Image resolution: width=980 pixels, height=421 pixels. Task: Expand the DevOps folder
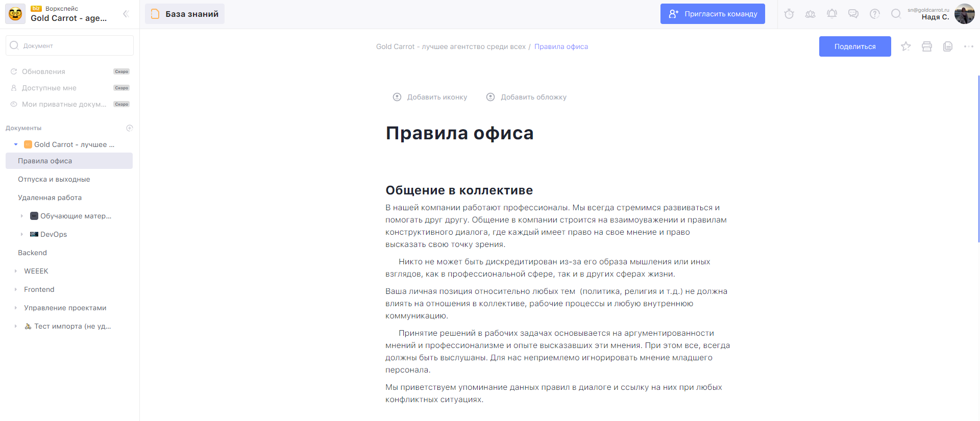(x=22, y=234)
